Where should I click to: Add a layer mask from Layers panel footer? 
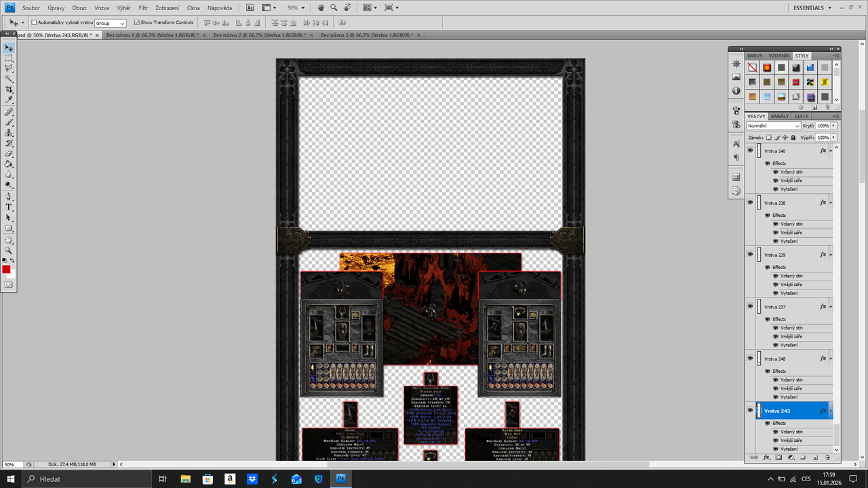pyautogui.click(x=778, y=457)
